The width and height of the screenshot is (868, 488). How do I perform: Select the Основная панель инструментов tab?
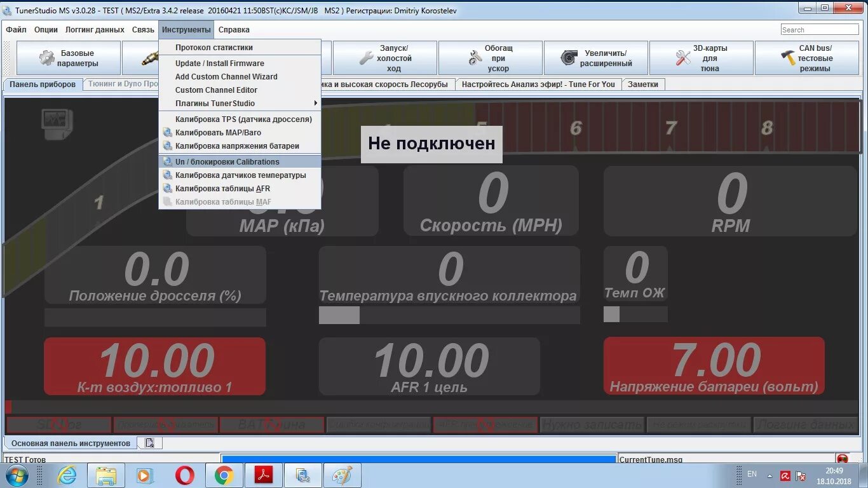pyautogui.click(x=71, y=443)
